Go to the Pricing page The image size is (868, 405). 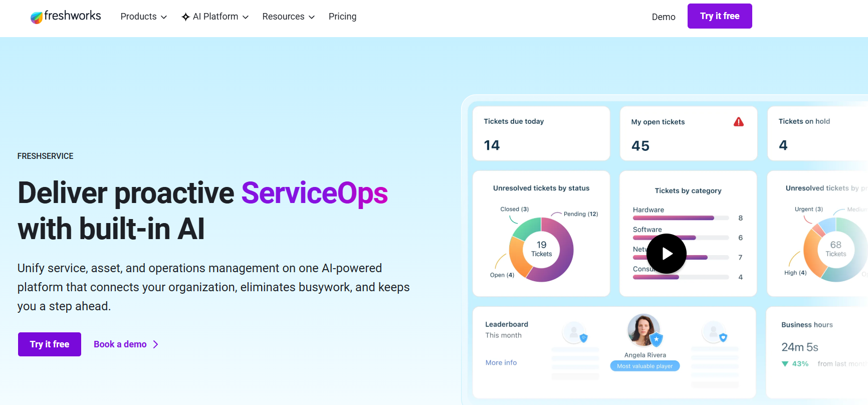point(343,17)
